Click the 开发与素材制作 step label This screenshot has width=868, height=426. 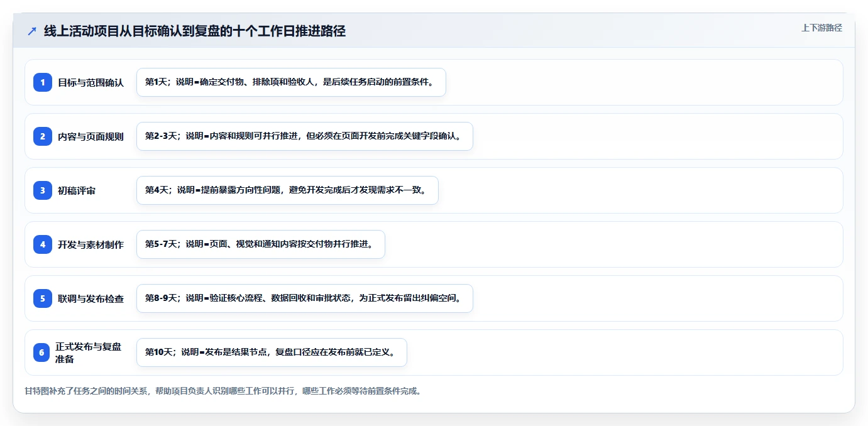(x=91, y=244)
